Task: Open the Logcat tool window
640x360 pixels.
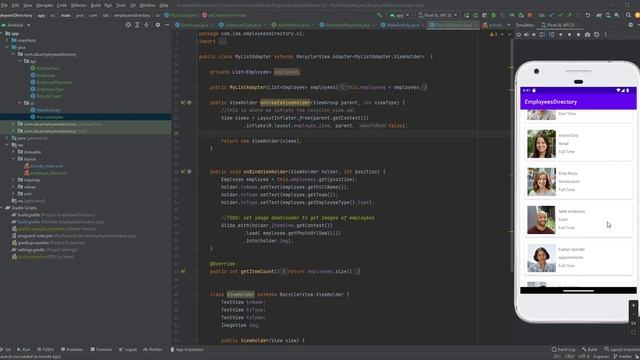Action: 128,349
